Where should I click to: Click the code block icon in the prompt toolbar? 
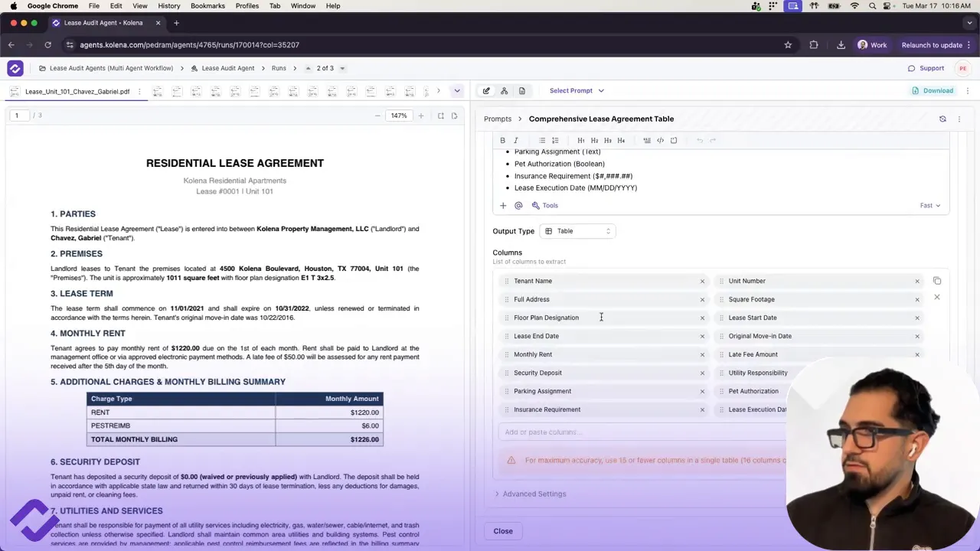coord(660,140)
